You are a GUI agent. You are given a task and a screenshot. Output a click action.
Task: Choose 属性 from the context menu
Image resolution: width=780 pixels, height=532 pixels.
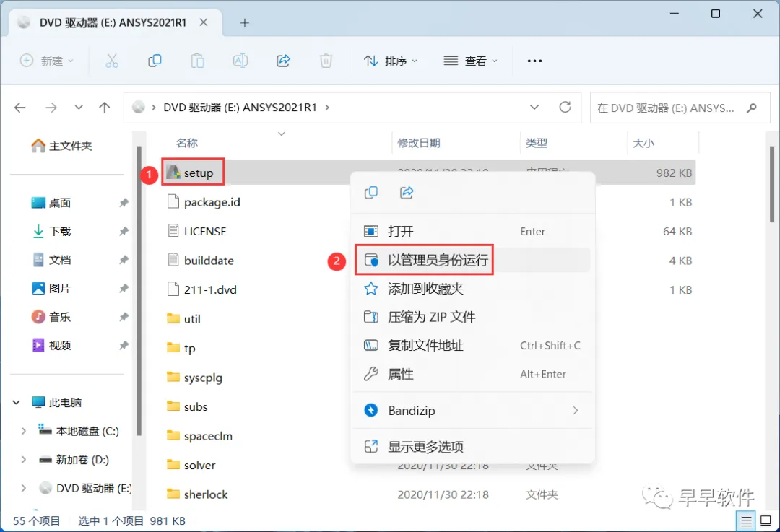click(x=472, y=374)
